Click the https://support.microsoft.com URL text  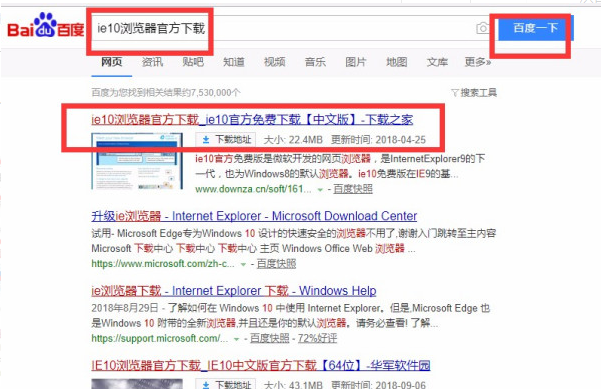[x=159, y=338]
